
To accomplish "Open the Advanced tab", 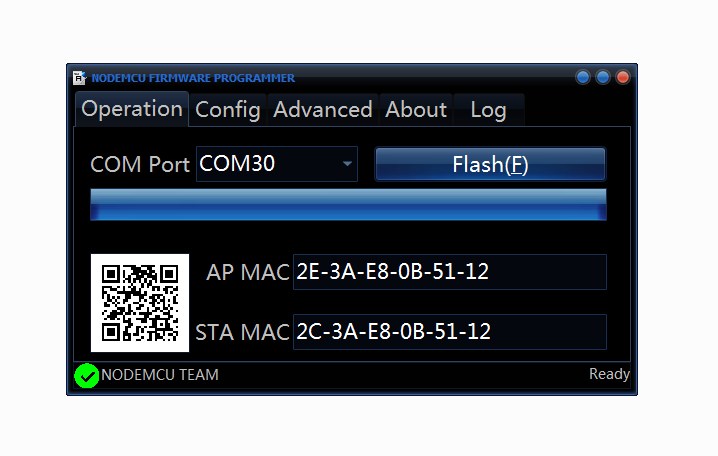I will (x=323, y=110).
